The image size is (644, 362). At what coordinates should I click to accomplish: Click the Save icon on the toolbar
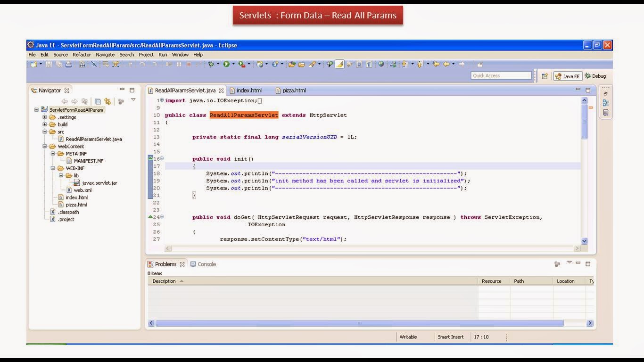(49, 65)
